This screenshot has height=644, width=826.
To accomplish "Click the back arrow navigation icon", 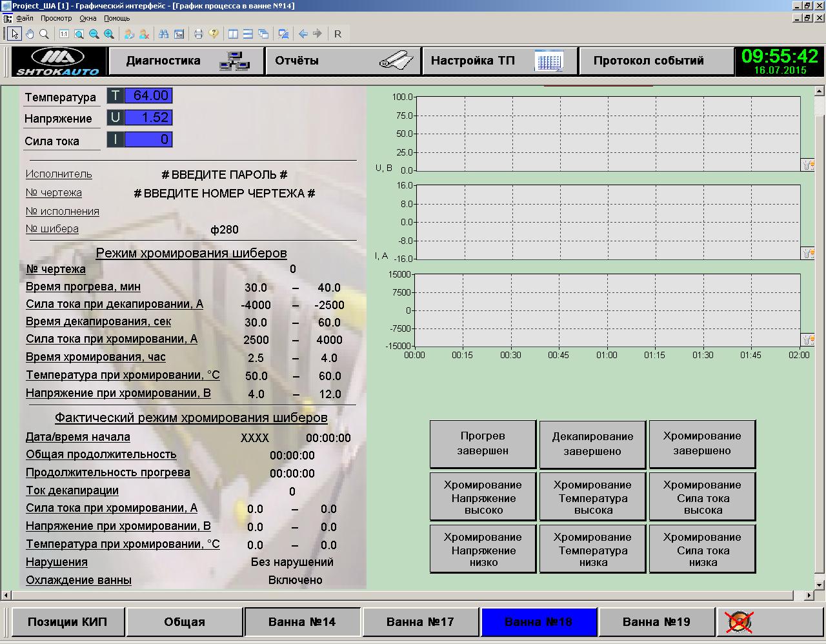I will point(303,34).
